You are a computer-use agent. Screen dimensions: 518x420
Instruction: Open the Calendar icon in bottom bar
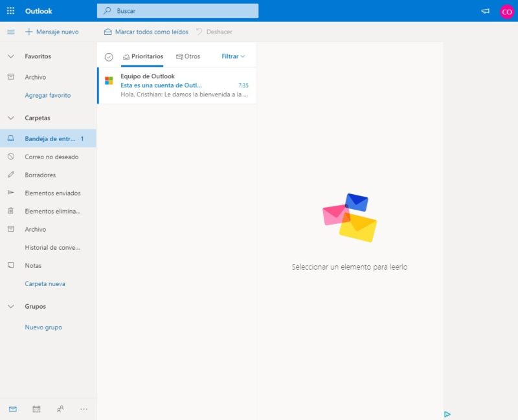(36, 410)
